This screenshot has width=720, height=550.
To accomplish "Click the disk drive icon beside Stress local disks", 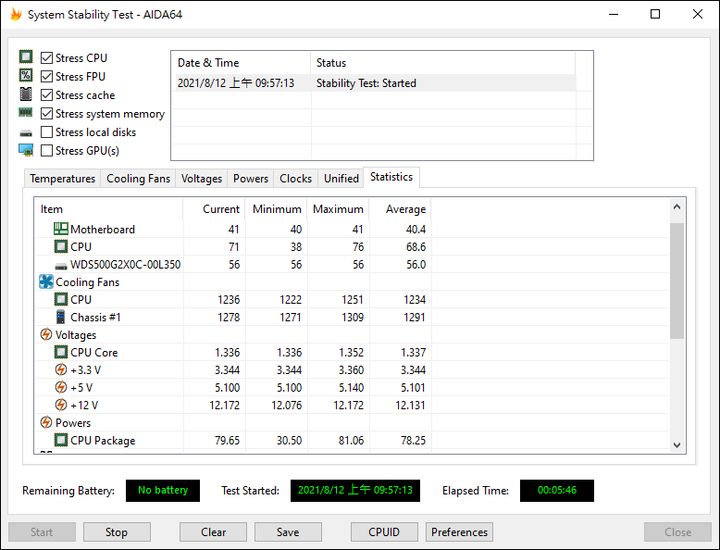I will [26, 134].
